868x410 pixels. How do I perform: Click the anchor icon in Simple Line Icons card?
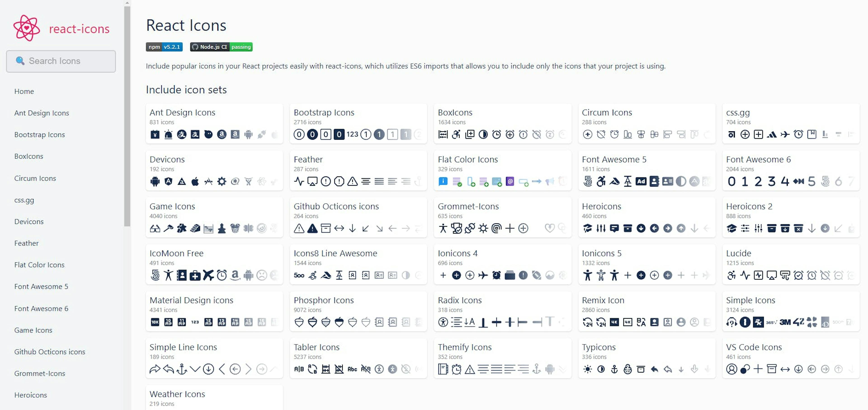[x=182, y=369]
